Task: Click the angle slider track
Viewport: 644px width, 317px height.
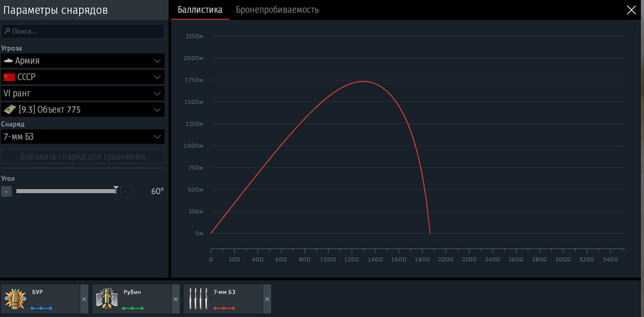Action: click(x=64, y=192)
